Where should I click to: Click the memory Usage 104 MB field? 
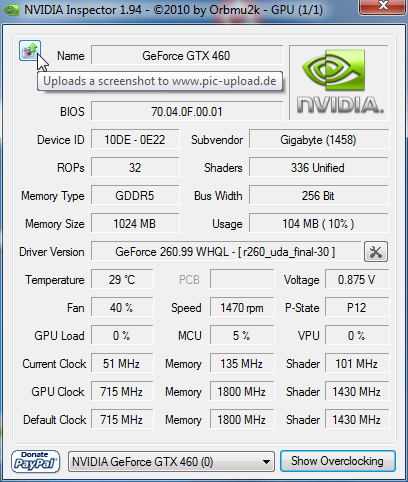318,224
